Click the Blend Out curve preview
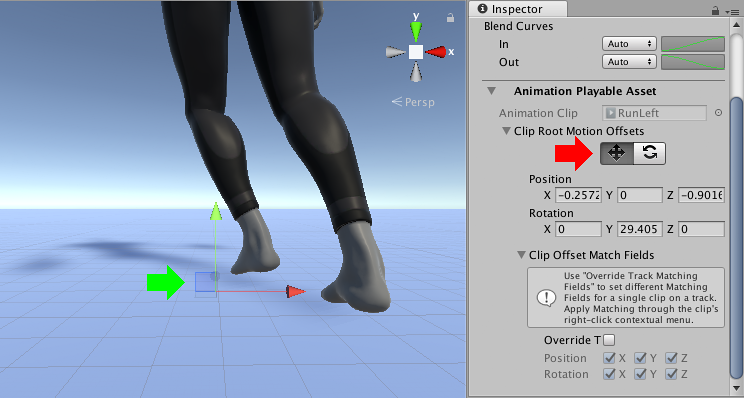Viewport: 744px width, 398px height. point(693,62)
